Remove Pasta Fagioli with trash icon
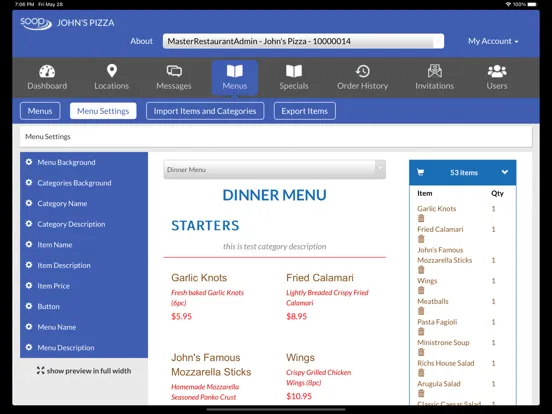The image size is (552, 414). (421, 332)
